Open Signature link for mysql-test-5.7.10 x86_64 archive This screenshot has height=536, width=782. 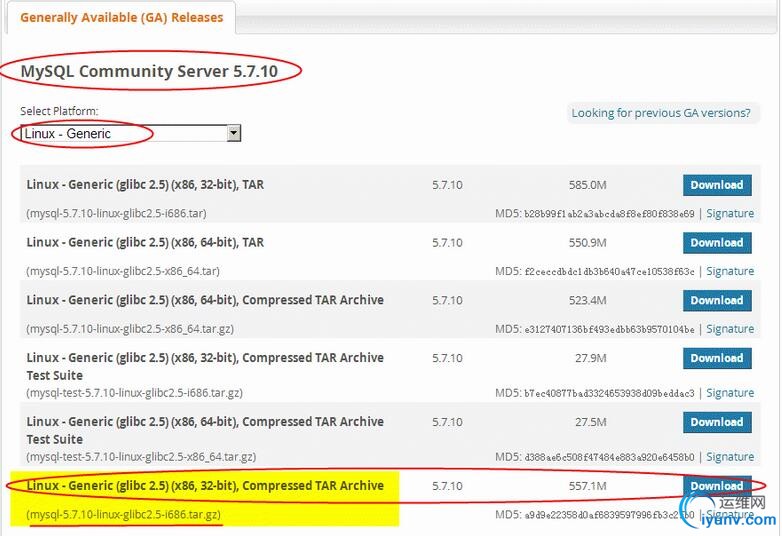(x=730, y=457)
